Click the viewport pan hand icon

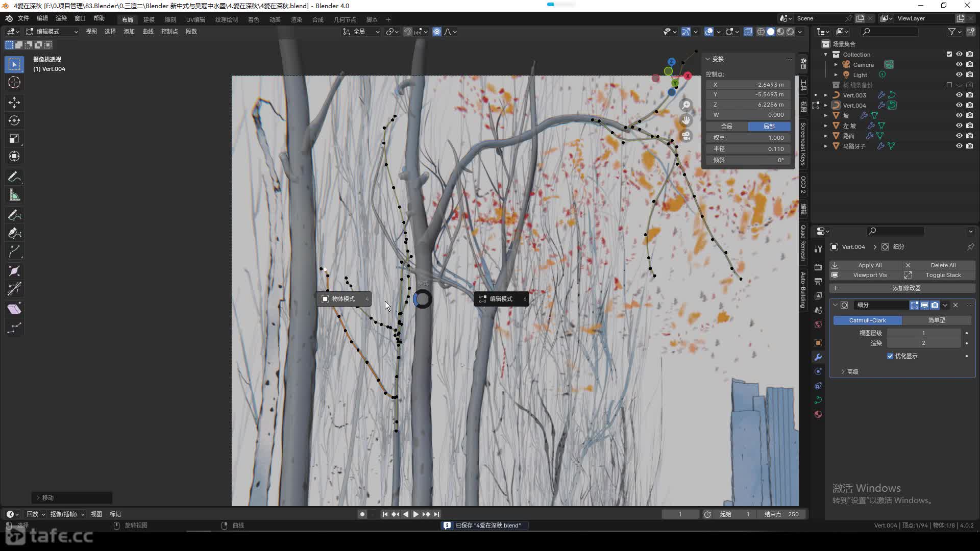tap(686, 120)
